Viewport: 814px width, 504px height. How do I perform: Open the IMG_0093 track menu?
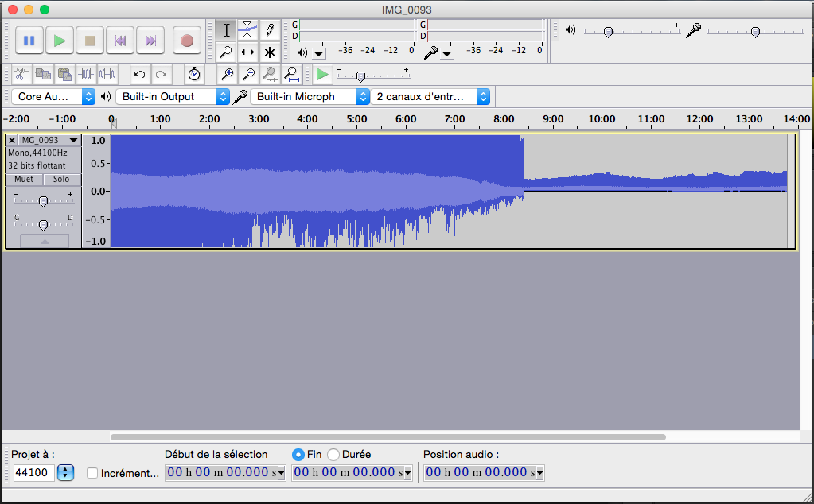pos(73,141)
